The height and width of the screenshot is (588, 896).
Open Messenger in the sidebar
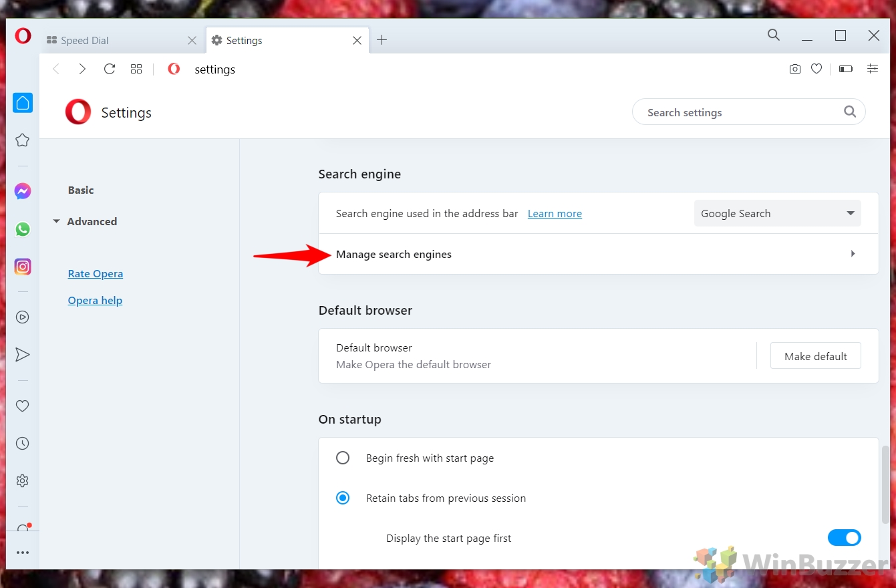(x=23, y=191)
